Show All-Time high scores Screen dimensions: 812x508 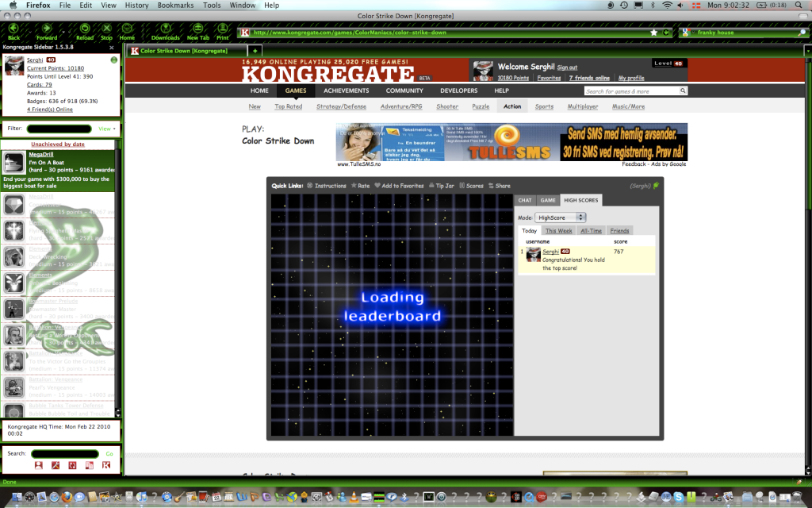591,231
